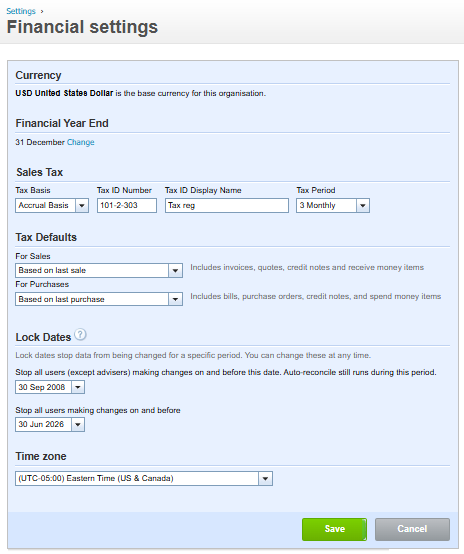Click the Tax ID Number field
Screen dimensions: 464x554
click(127, 206)
